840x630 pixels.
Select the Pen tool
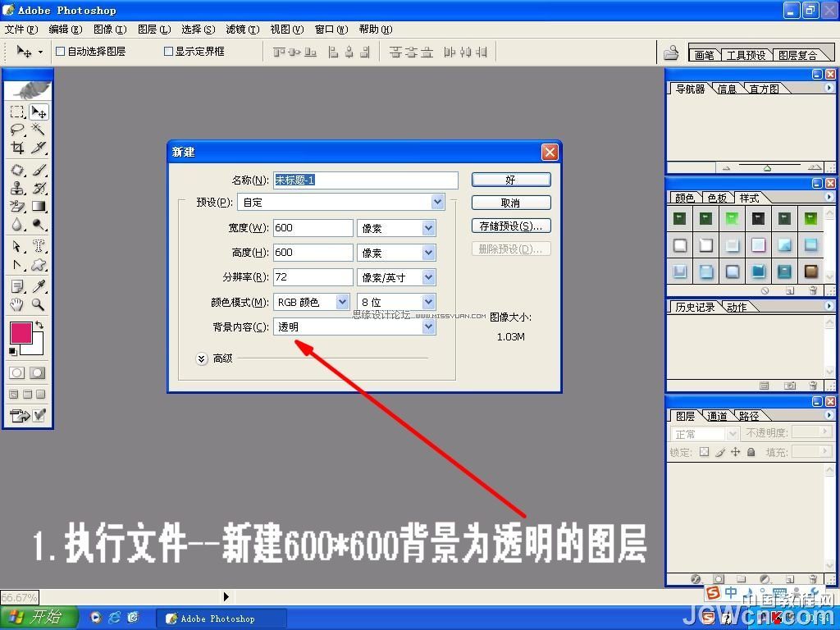point(17,265)
